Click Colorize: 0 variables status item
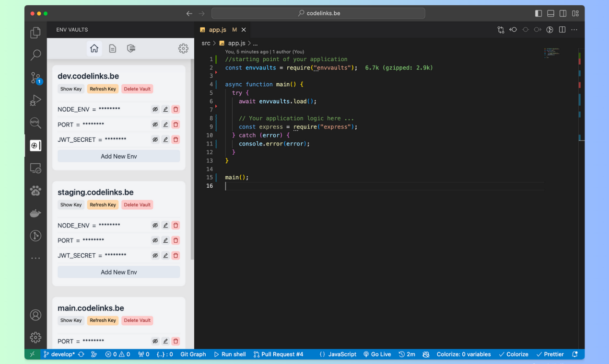Image resolution: width=609 pixels, height=364 pixels. (464, 354)
